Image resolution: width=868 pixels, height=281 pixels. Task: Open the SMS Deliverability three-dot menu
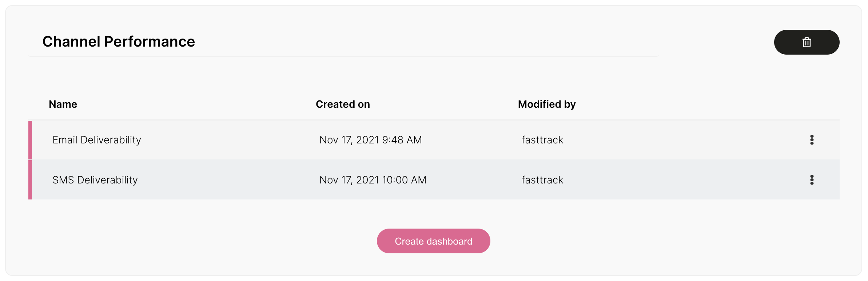pyautogui.click(x=812, y=180)
